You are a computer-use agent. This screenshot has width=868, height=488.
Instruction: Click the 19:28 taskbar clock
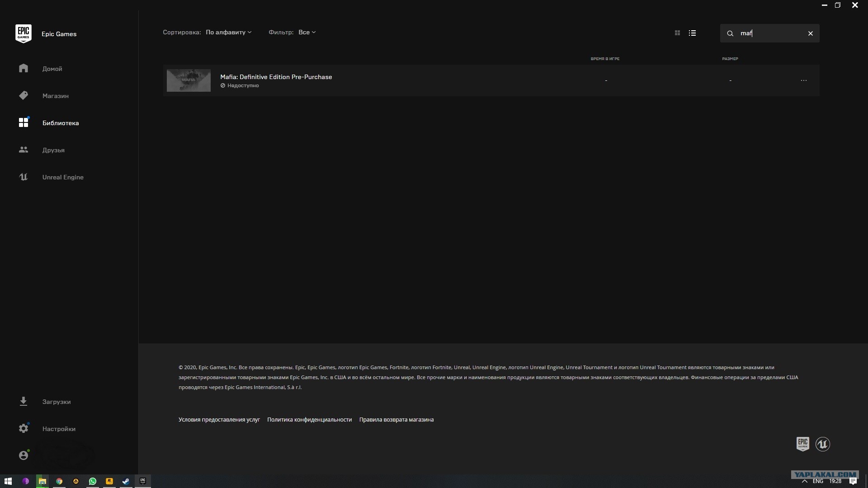(835, 481)
